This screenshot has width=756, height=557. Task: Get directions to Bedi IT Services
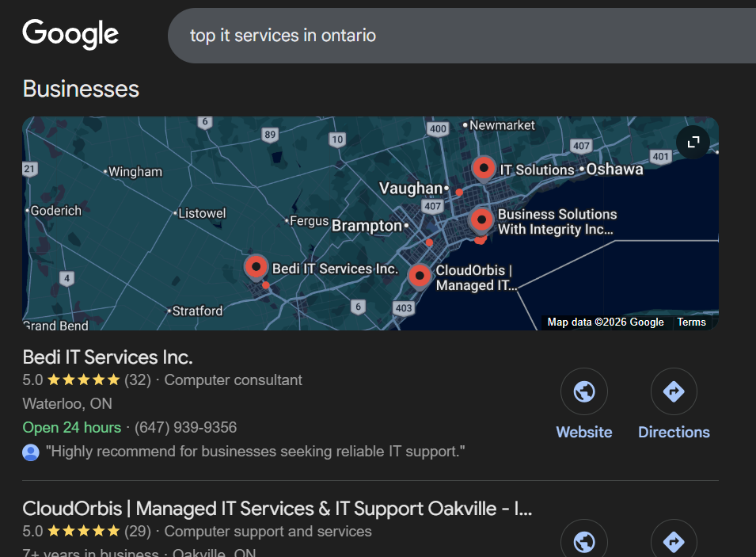coord(674,391)
